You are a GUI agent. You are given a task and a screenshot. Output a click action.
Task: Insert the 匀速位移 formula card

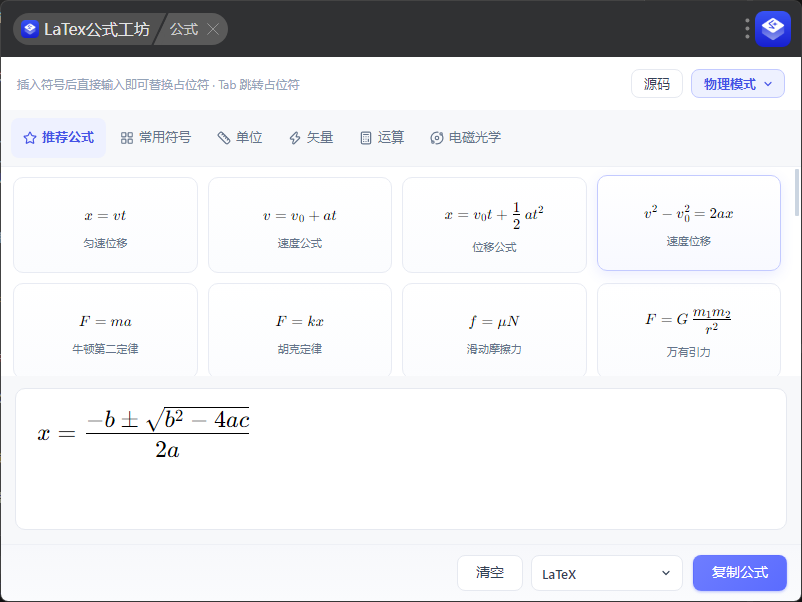[105, 225]
